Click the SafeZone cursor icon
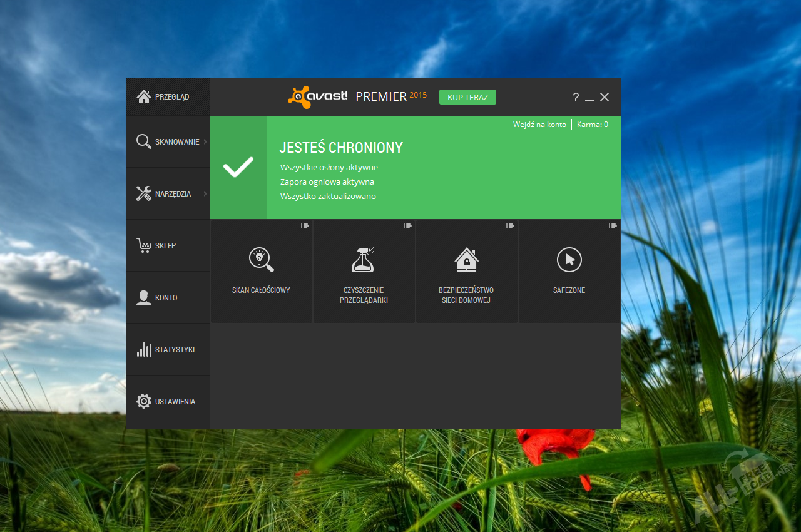 (569, 259)
